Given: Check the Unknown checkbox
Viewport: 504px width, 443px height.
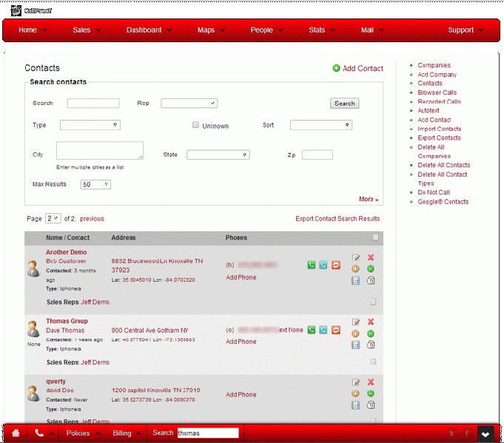Looking at the screenshot, I should [195, 125].
